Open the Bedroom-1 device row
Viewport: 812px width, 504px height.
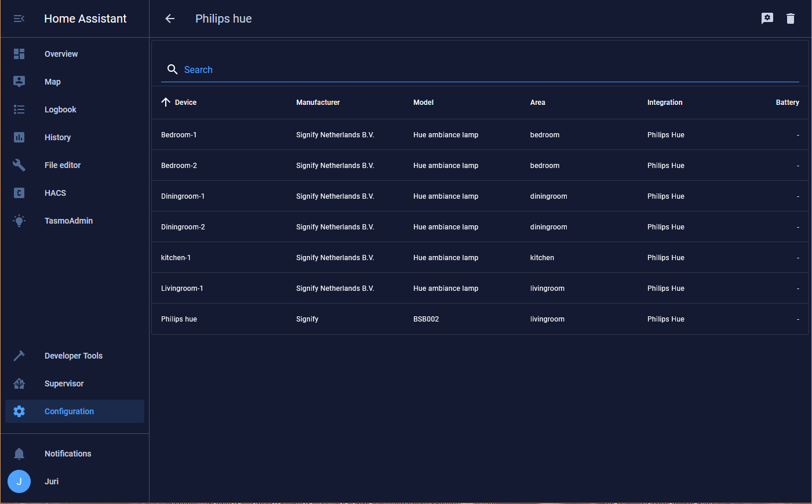pos(480,134)
